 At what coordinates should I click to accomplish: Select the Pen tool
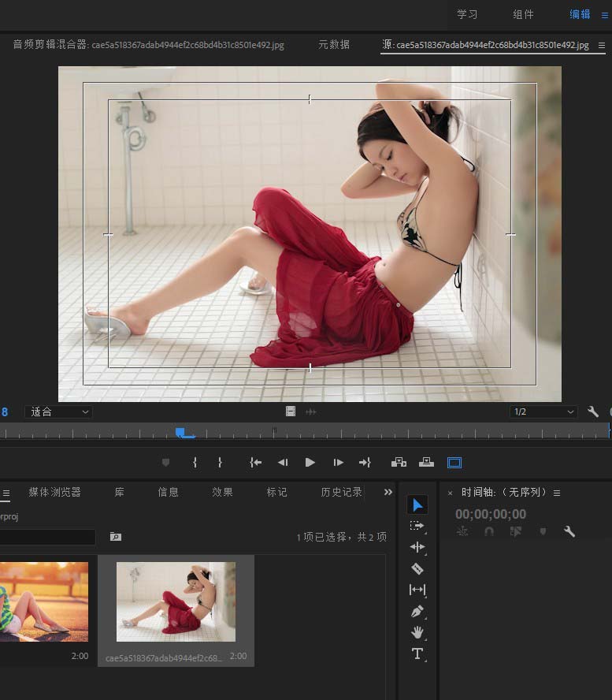click(417, 611)
